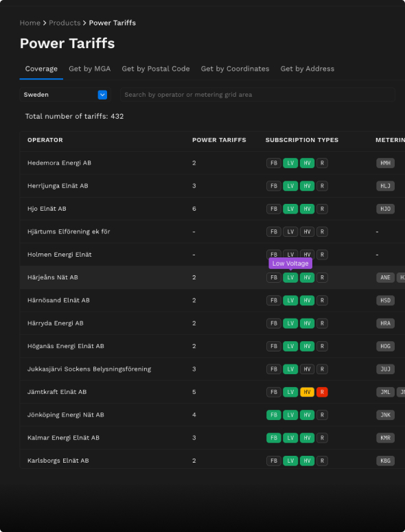Open the Get by Postal Code tab
Screen dimensions: 405x532
click(x=156, y=69)
